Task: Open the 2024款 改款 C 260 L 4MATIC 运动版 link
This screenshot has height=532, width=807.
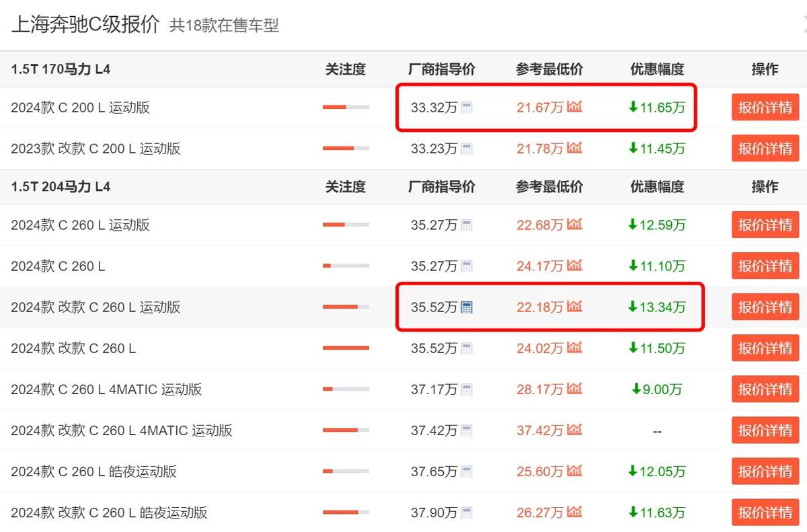Action: (x=122, y=430)
